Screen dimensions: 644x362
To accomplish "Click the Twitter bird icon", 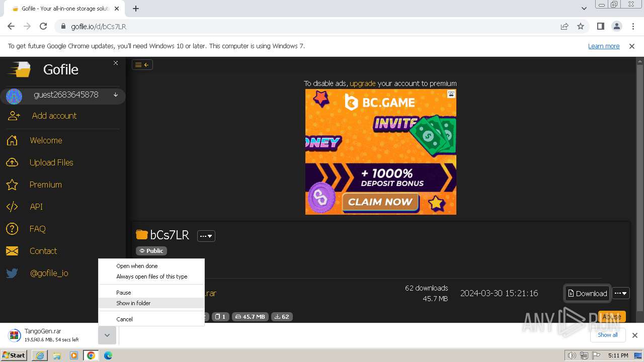I will [x=12, y=273].
